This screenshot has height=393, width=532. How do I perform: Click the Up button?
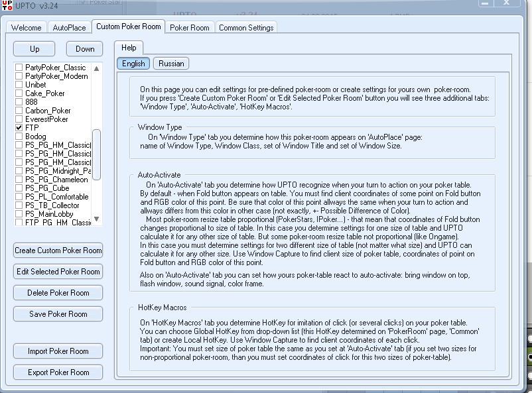tap(34, 49)
